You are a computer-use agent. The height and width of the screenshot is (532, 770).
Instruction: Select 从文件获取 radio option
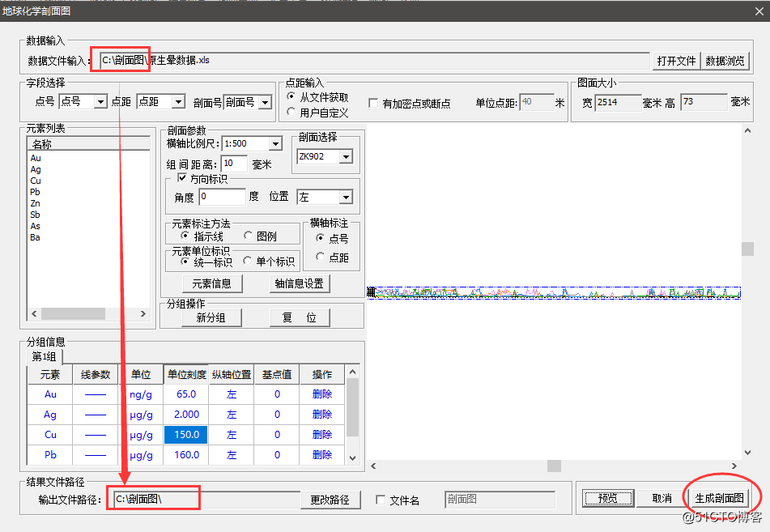(x=291, y=96)
